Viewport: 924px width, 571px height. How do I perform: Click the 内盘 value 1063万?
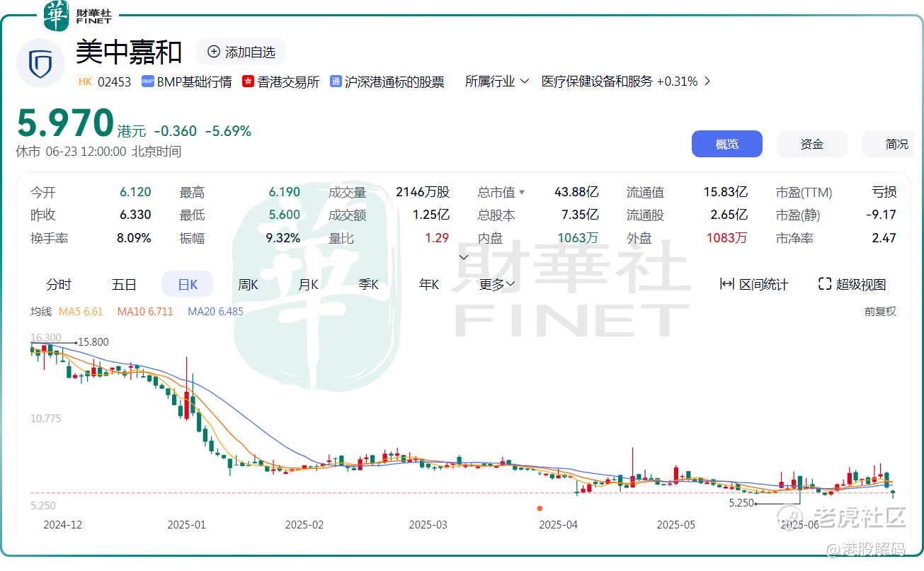click(x=578, y=238)
